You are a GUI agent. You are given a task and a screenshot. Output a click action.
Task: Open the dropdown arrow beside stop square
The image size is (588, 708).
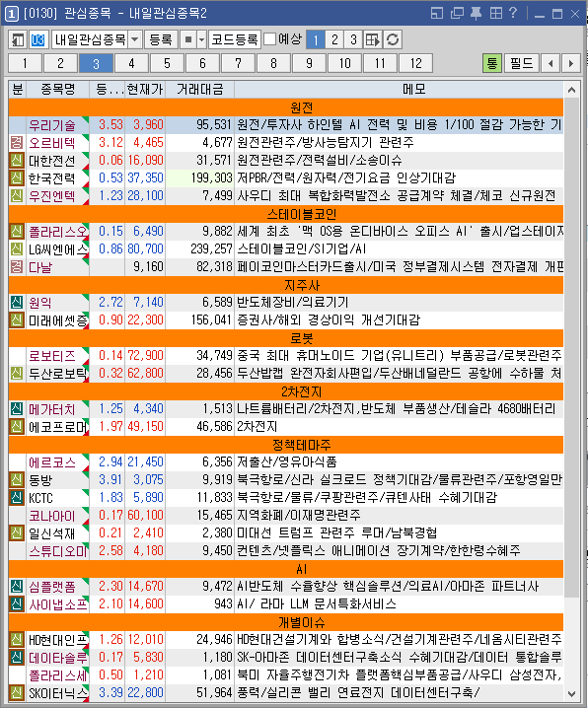[x=202, y=39]
